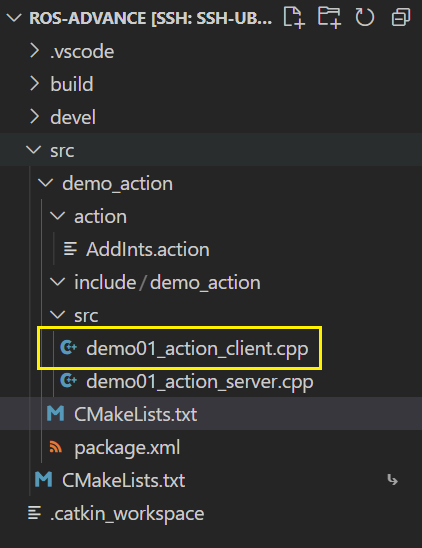Click the .catkin_workspace file icon
The width and height of the screenshot is (422, 548).
(35, 513)
